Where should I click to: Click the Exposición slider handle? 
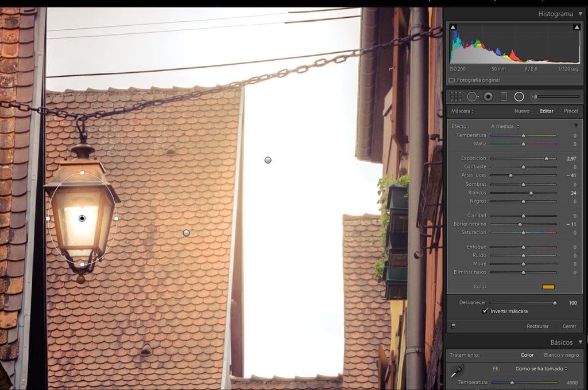coord(547,159)
